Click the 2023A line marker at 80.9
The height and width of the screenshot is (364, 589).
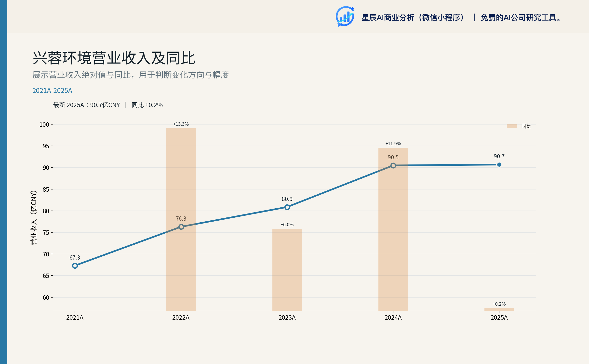pos(287,207)
